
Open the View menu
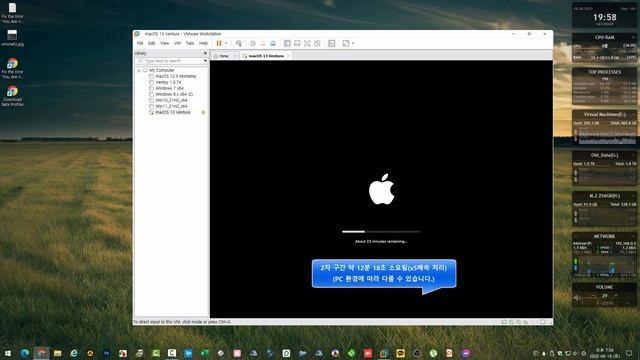[x=164, y=43]
